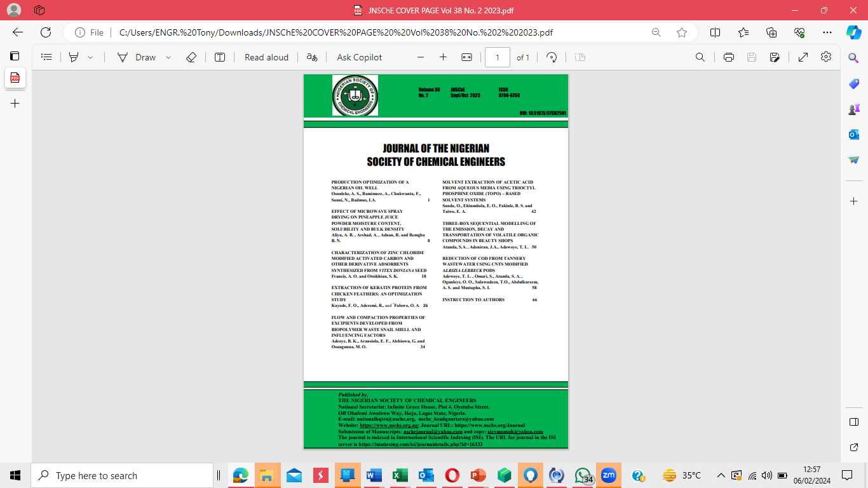The image size is (868, 488).
Task: Click the address bar URL
Action: tap(336, 32)
